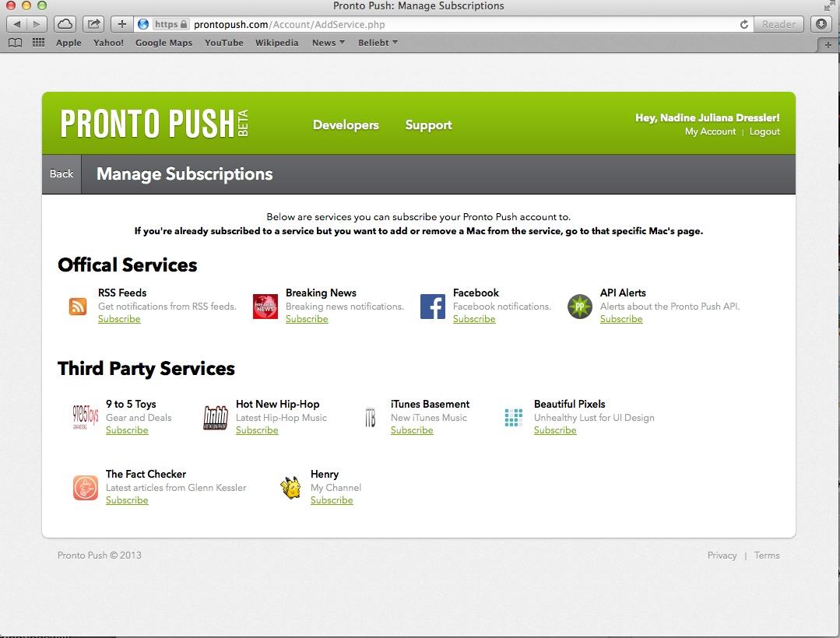Click the RSS Feeds orange icon
The image size is (840, 638).
(78, 306)
